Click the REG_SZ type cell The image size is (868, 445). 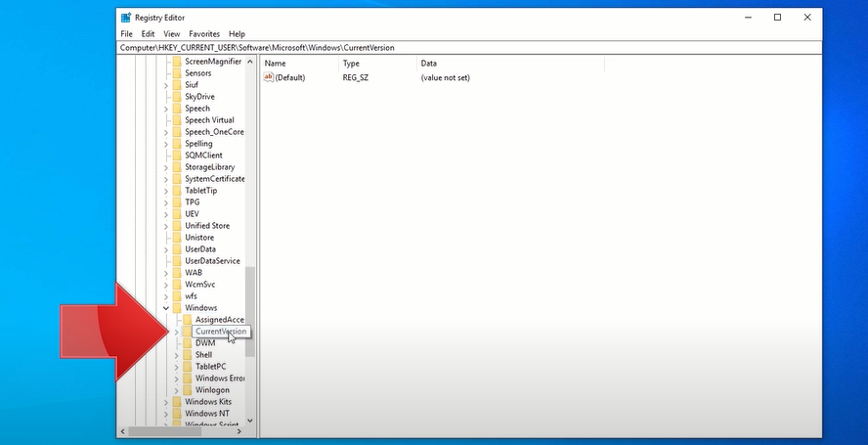tap(356, 77)
